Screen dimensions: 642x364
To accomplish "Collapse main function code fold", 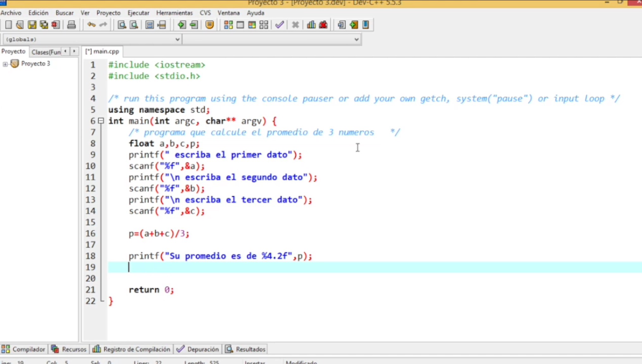I will pos(101,121).
